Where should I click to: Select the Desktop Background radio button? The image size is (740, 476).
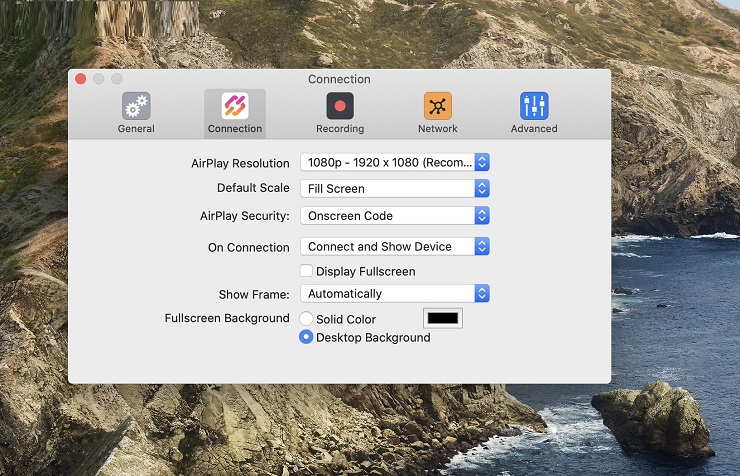pyautogui.click(x=307, y=338)
